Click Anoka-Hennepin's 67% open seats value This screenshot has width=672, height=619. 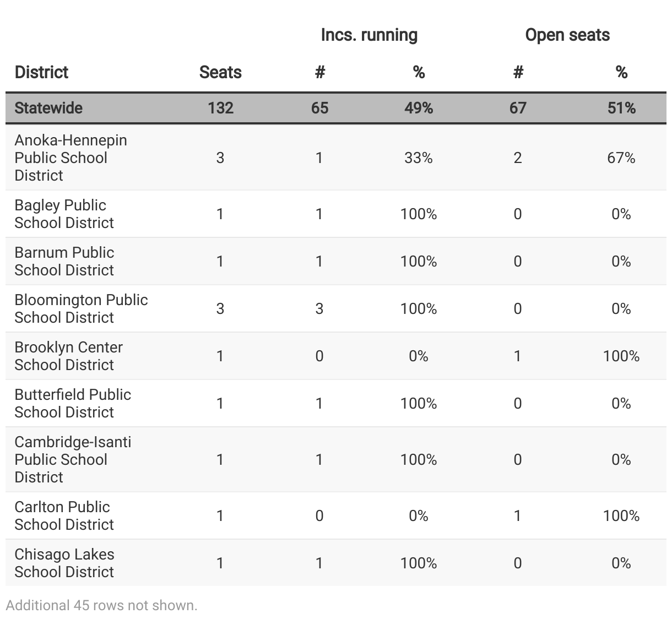click(x=621, y=158)
